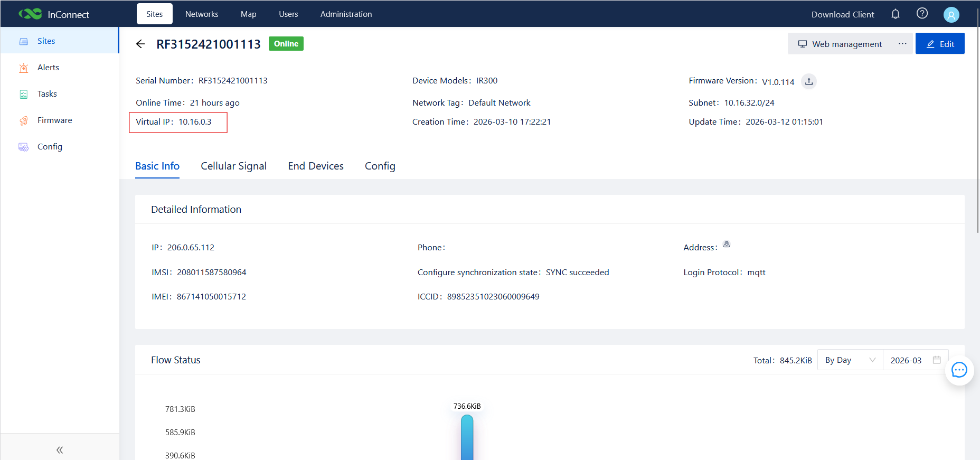Open the Administration top tab

(346, 14)
